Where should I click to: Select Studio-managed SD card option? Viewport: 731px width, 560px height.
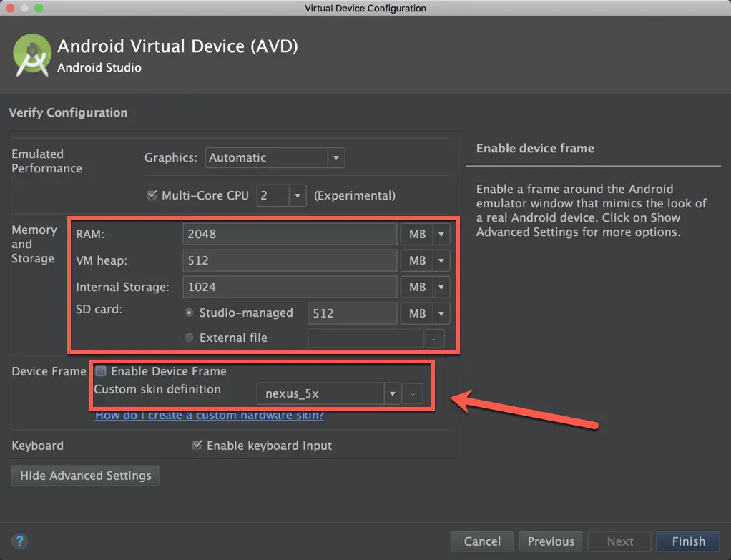tap(189, 313)
